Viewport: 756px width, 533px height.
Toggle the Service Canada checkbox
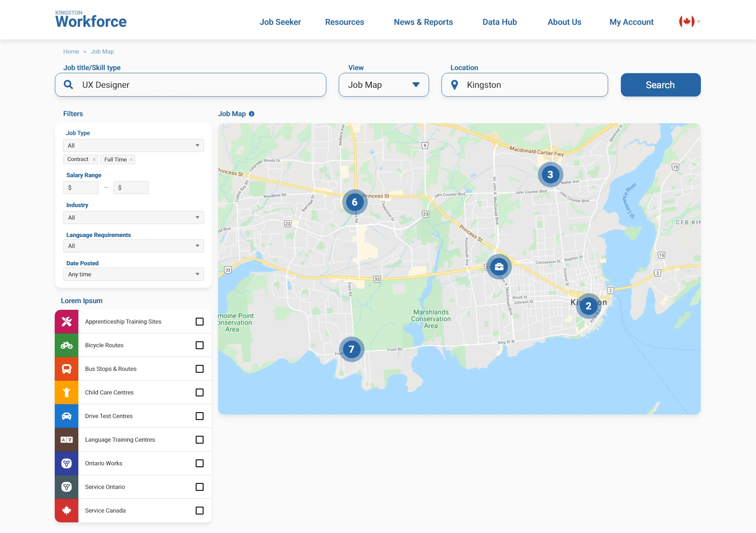pos(200,511)
